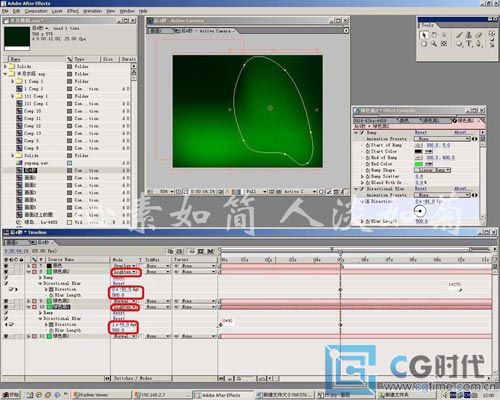The image size is (500, 400).
Task: Toggle layer 8 Direction keyframe checkbox
Action: 12,289
